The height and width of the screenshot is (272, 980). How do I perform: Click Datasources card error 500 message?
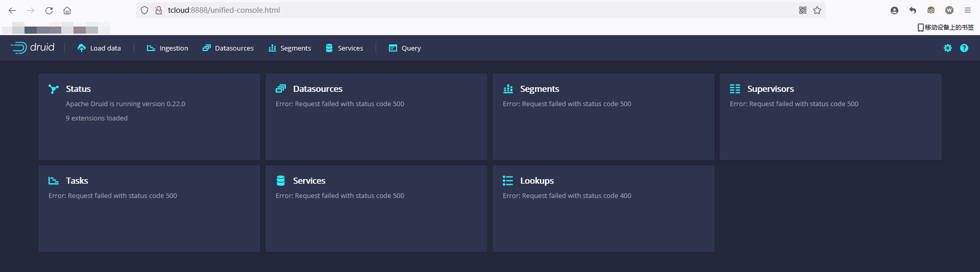340,104
